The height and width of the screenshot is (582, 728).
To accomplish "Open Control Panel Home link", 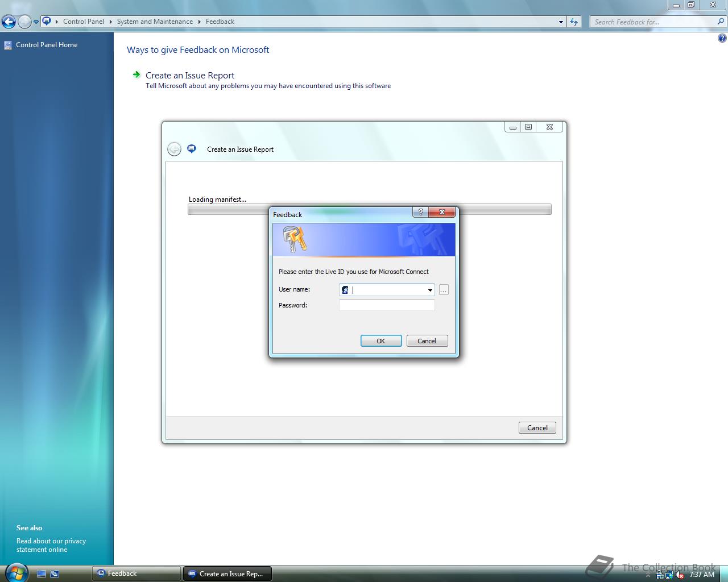I will point(47,45).
